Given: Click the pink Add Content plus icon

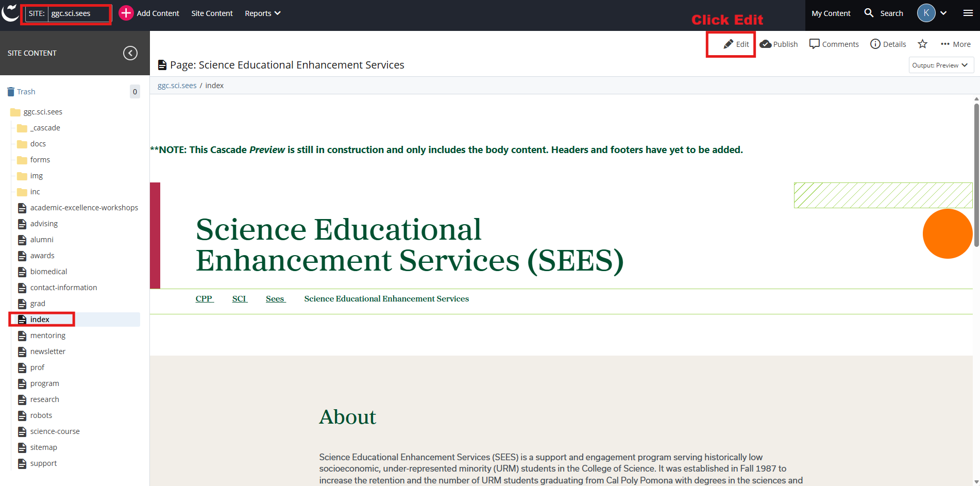Looking at the screenshot, I should [x=126, y=13].
